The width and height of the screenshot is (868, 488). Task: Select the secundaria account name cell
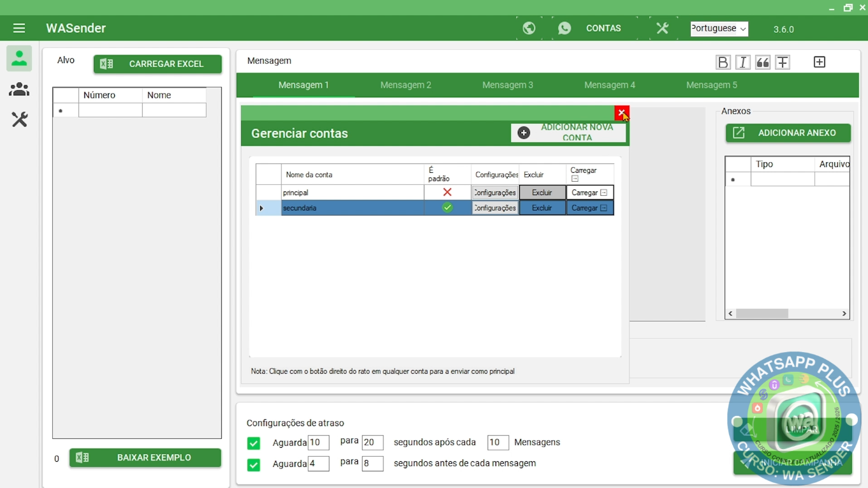coord(353,208)
